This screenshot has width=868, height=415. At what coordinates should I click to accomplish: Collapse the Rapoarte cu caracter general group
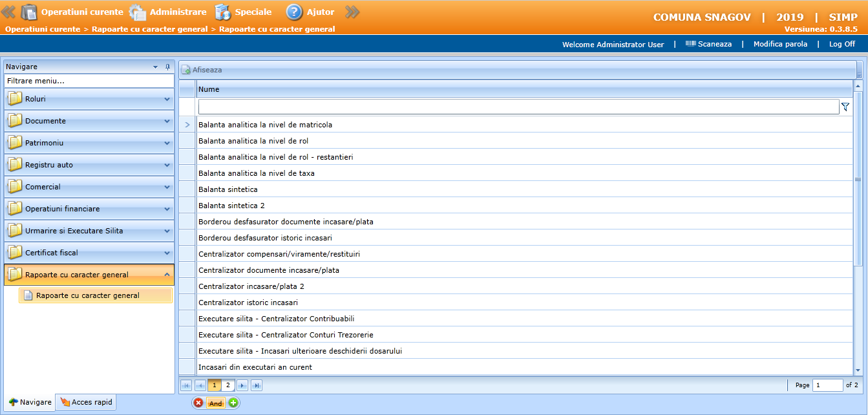[167, 275]
